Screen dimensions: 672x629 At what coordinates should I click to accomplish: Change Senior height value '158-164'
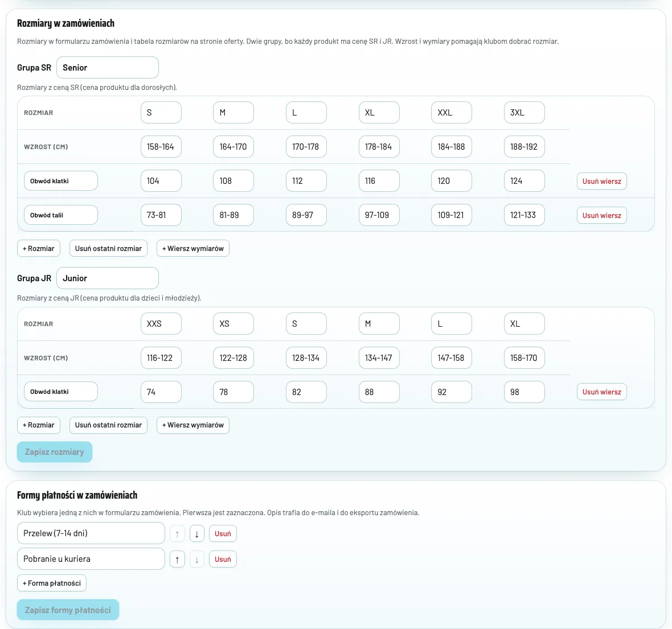tap(161, 146)
